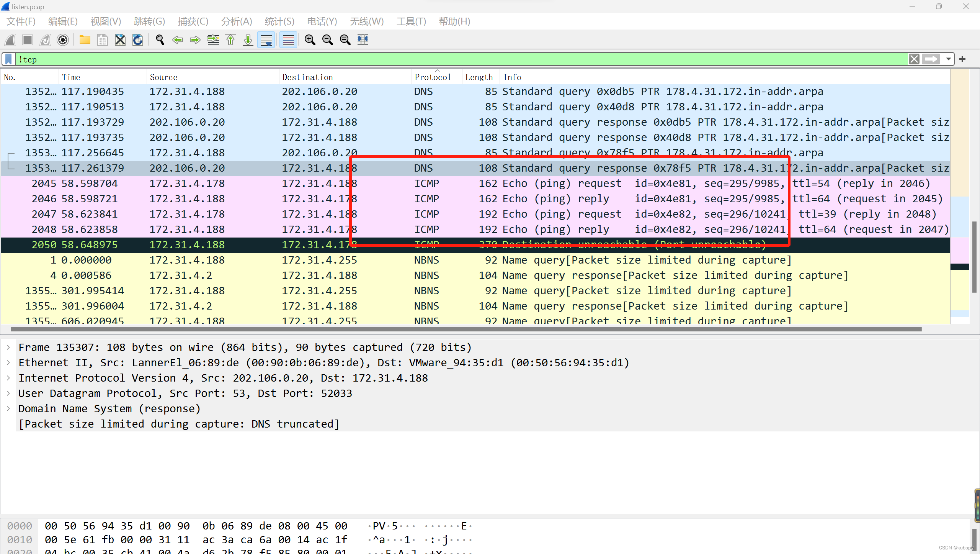Close this capture file icon
The height and width of the screenshot is (554, 980).
(x=120, y=40)
